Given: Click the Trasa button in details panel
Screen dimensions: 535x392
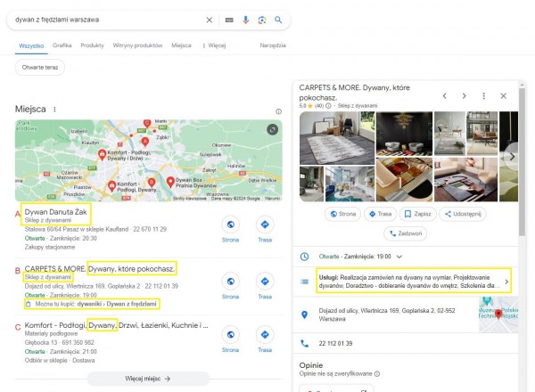Looking at the screenshot, I should [380, 214].
